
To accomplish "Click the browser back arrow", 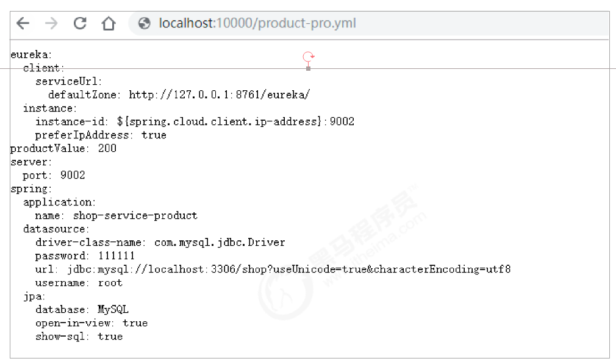I will click(x=23, y=24).
